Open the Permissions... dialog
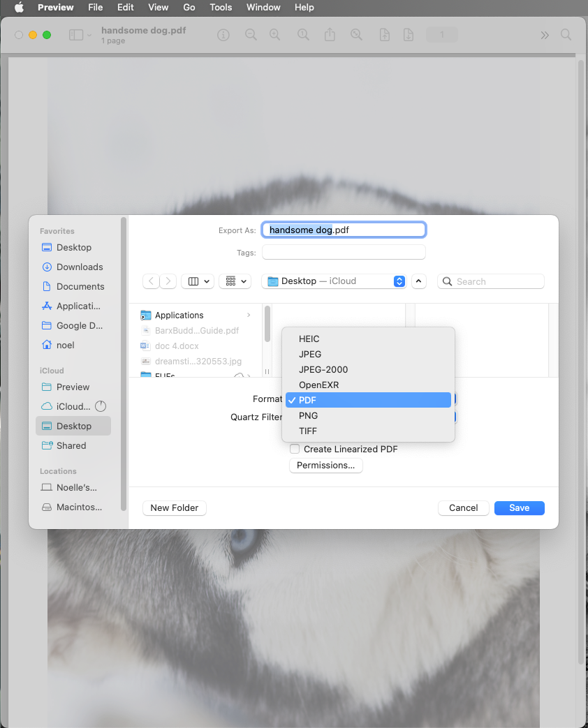The width and height of the screenshot is (588, 728). 325,465
